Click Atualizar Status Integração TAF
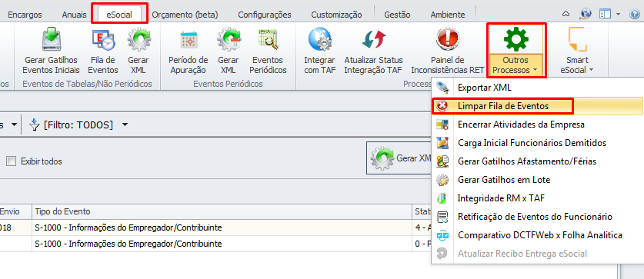Viewport: 644px width, 279px height. 373,51
